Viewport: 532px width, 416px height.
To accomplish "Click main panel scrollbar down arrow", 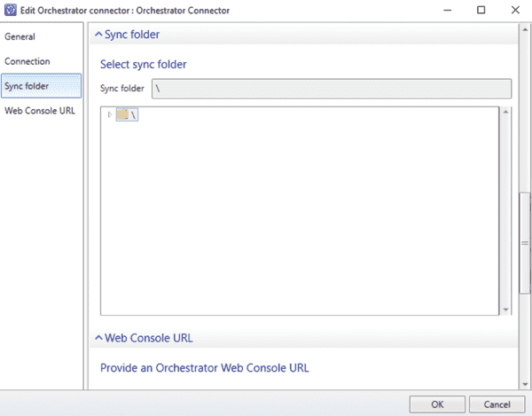I will (x=525, y=384).
